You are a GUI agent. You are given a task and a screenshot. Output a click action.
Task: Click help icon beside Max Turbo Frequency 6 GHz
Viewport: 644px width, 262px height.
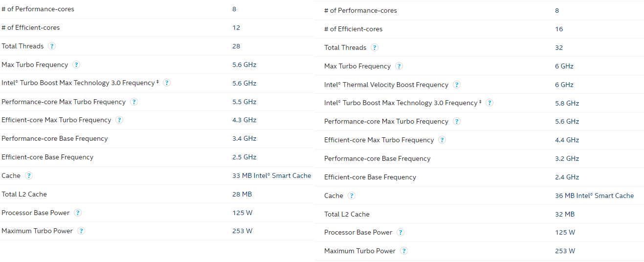coord(399,66)
